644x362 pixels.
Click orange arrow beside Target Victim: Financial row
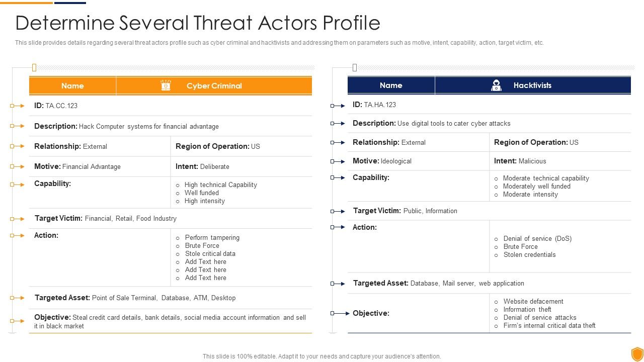[x=17, y=219]
